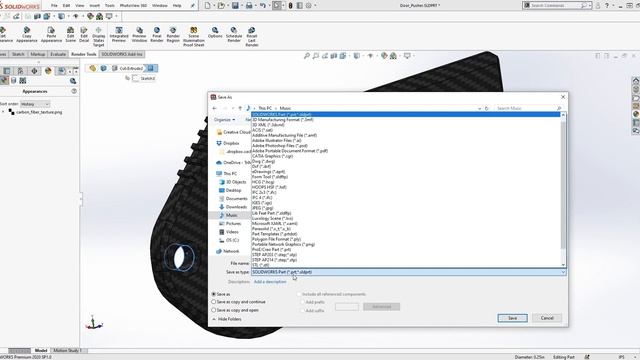Choose STEP AP214 (*.step;*.stp) file type
This screenshot has height=360, width=640.
(x=274, y=260)
